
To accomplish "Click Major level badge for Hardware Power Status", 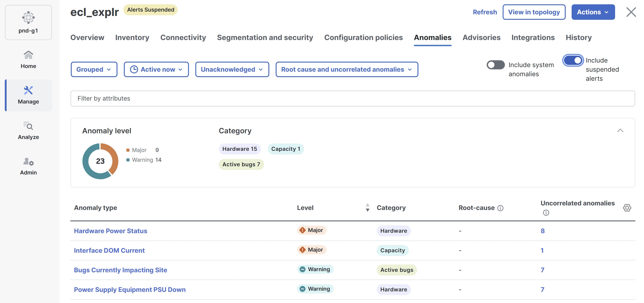I will click(x=311, y=230).
